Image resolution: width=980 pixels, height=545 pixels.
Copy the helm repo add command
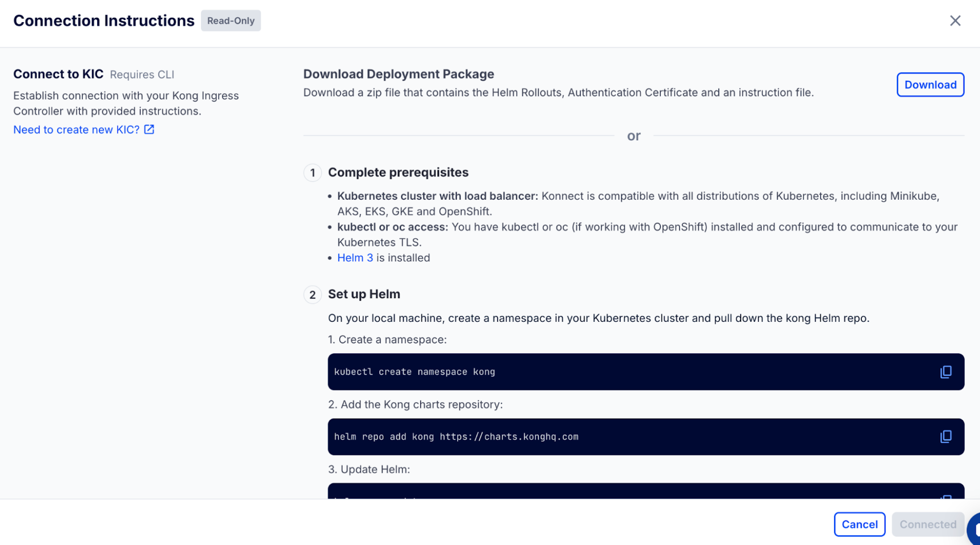[946, 437]
